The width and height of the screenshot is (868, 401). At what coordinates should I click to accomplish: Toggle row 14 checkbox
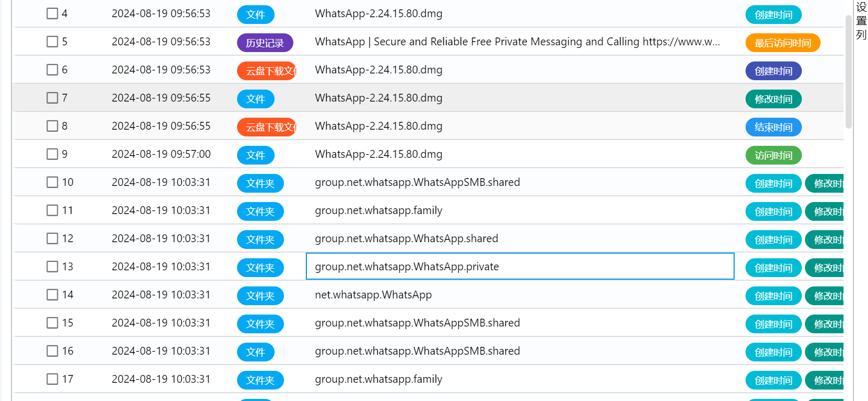pyautogui.click(x=52, y=295)
